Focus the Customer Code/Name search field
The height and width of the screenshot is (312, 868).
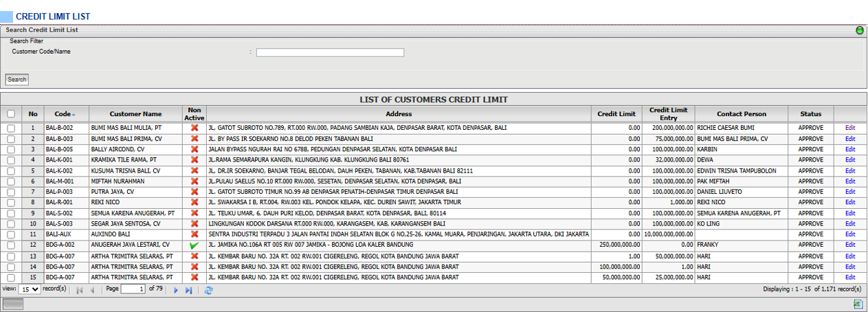330,52
